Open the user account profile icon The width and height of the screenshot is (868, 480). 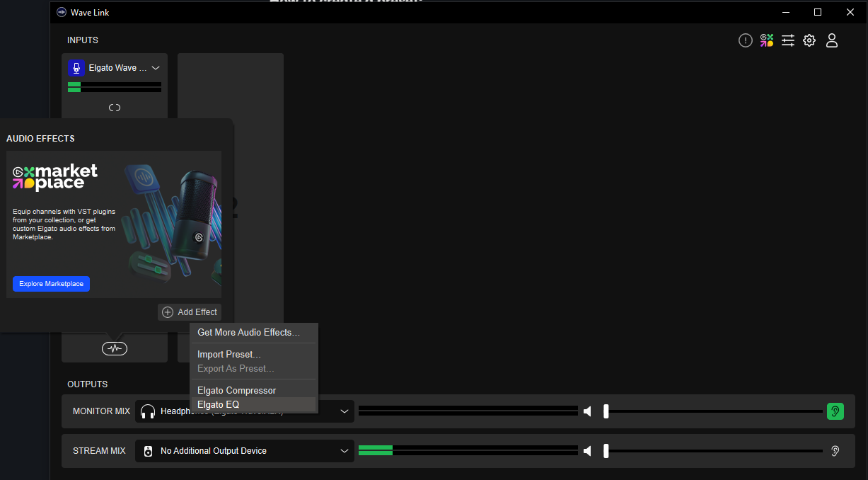(x=832, y=40)
